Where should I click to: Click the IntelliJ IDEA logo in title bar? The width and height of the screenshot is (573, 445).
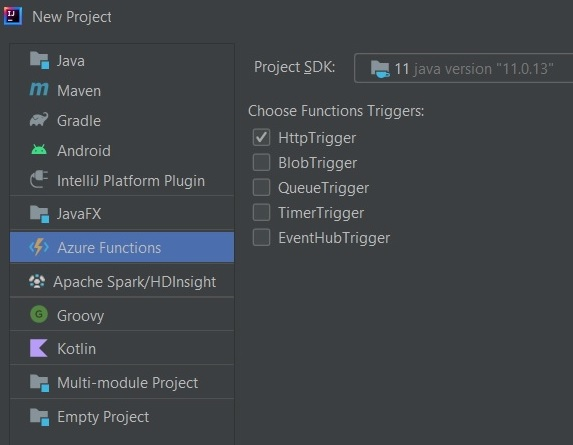(x=12, y=16)
